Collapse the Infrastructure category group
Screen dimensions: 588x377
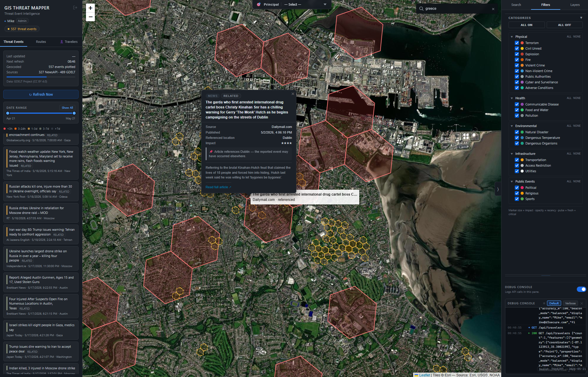[x=512, y=154]
